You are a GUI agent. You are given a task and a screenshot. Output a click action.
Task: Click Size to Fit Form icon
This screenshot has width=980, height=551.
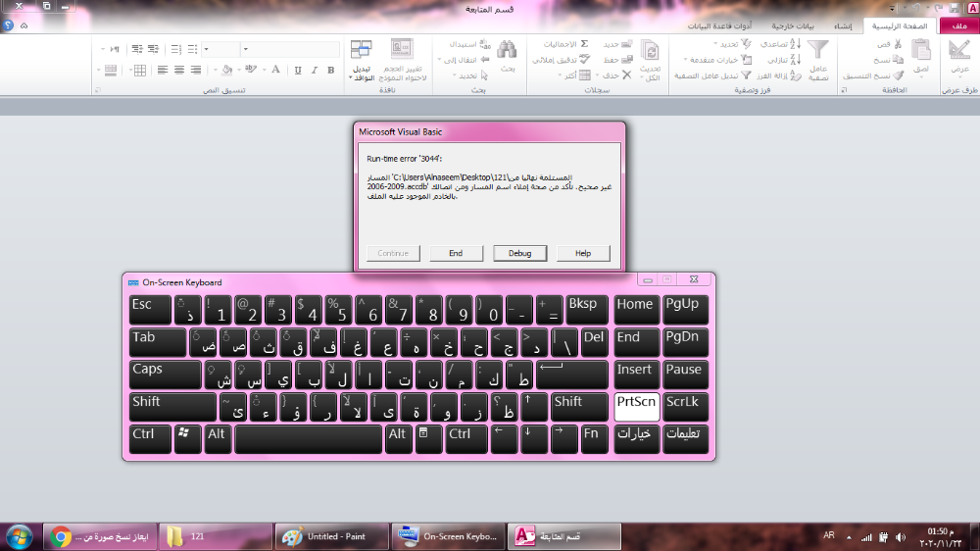[401, 49]
